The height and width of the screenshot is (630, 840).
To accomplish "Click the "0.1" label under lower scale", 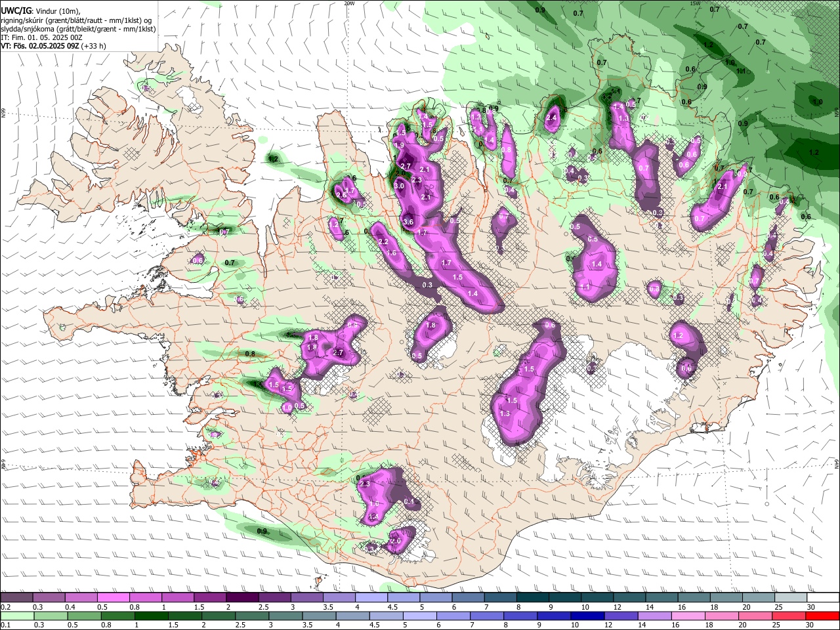I will 5,625.
